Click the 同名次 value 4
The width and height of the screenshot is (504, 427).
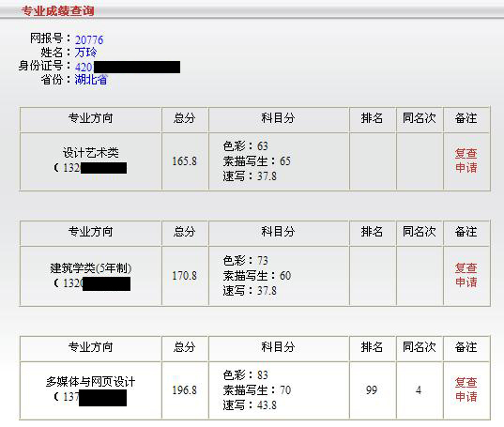(419, 390)
